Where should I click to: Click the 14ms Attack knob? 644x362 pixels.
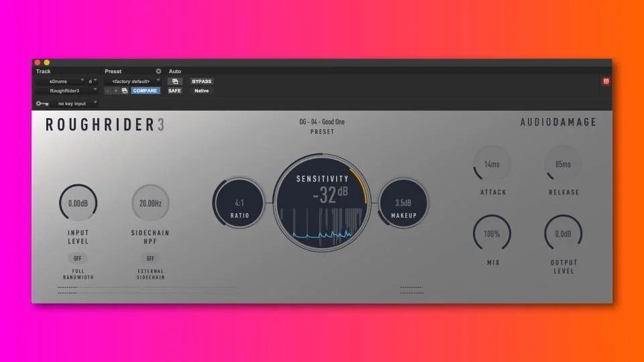pyautogui.click(x=492, y=164)
